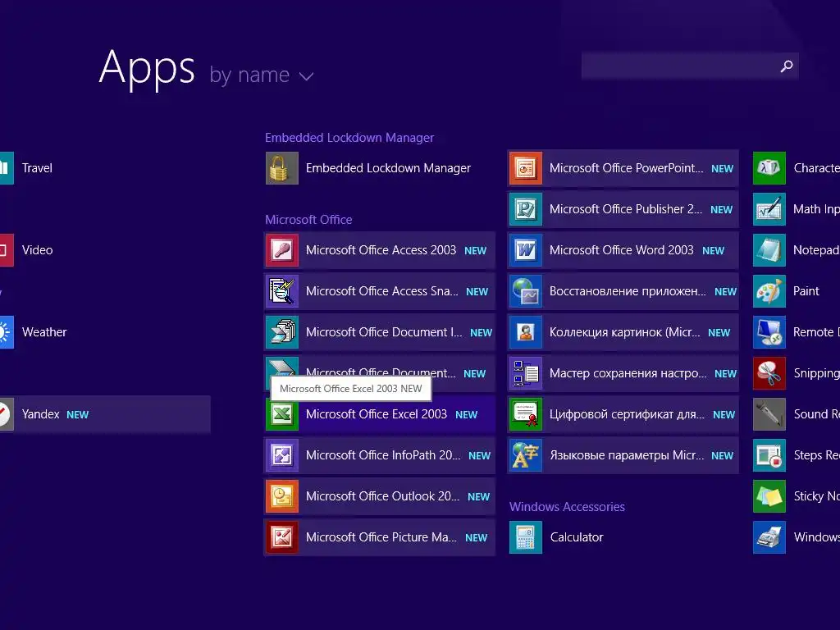The width and height of the screenshot is (840, 630).
Task: Open Коллекция картинок clip organizer icon
Action: [526, 332]
